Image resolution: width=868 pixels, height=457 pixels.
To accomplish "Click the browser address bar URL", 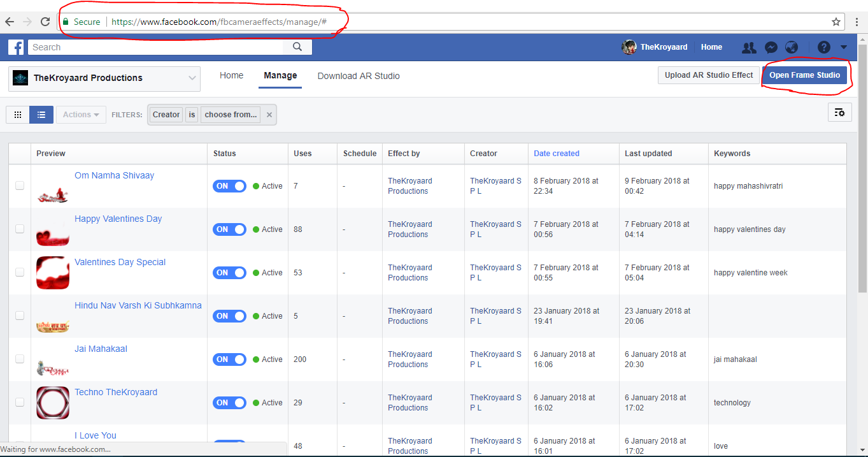I will click(x=218, y=22).
